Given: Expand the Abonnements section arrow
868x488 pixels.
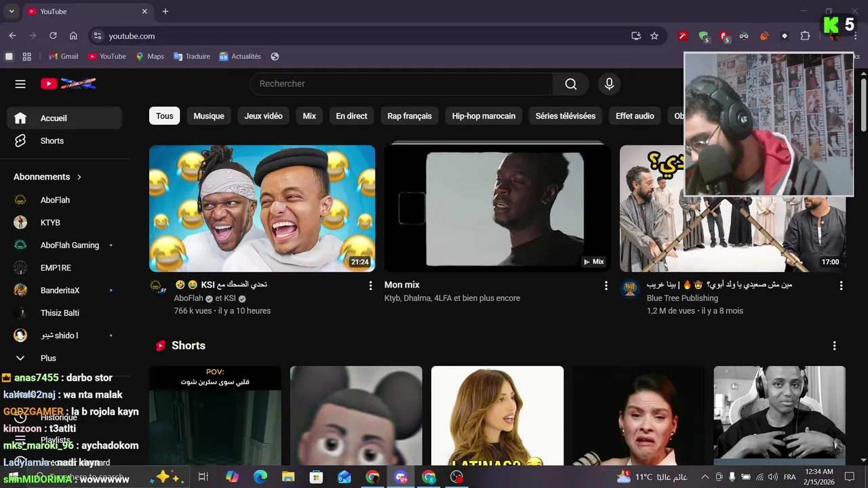Looking at the screenshot, I should tap(79, 177).
